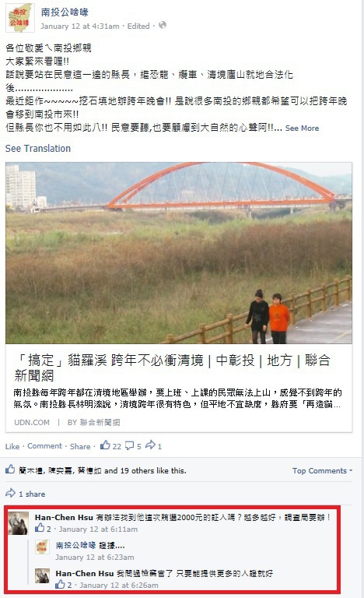
Task: Open the Top Comments sorting dropdown
Action: point(322,470)
